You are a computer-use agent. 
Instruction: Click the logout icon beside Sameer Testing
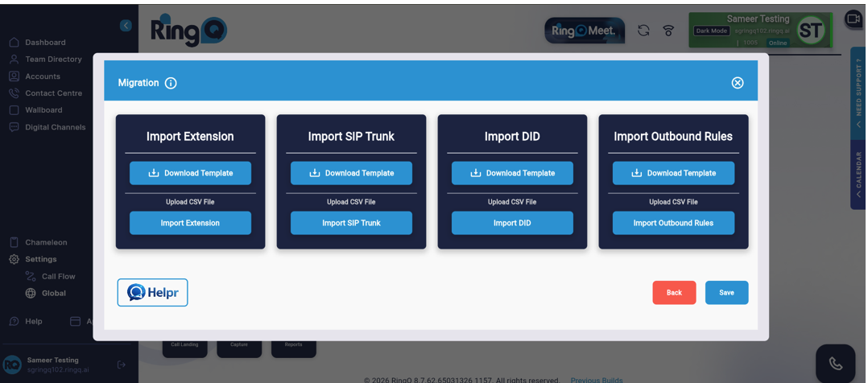pyautogui.click(x=122, y=364)
